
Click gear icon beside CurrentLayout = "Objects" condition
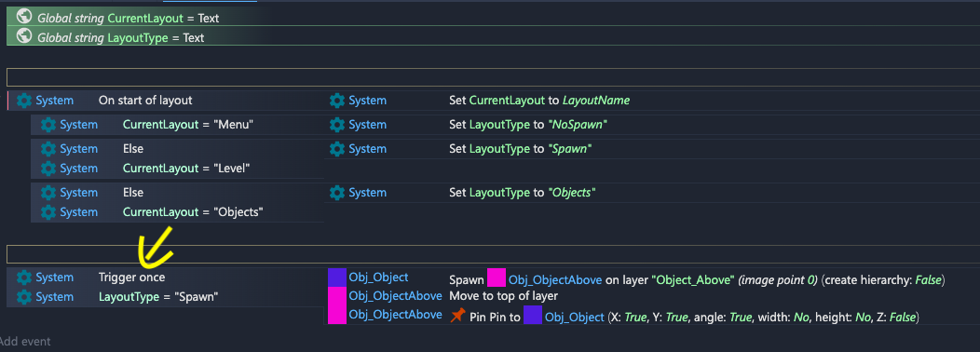pyautogui.click(x=48, y=212)
